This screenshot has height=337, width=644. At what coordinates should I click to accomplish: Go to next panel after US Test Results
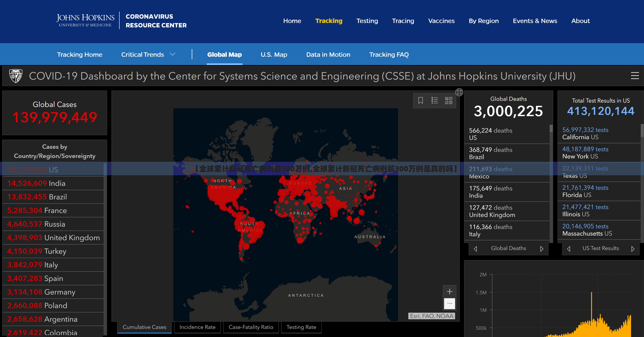[633, 249]
